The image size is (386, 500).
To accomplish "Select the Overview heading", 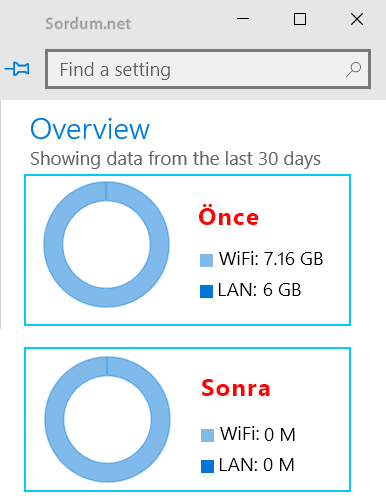I will tap(90, 129).
